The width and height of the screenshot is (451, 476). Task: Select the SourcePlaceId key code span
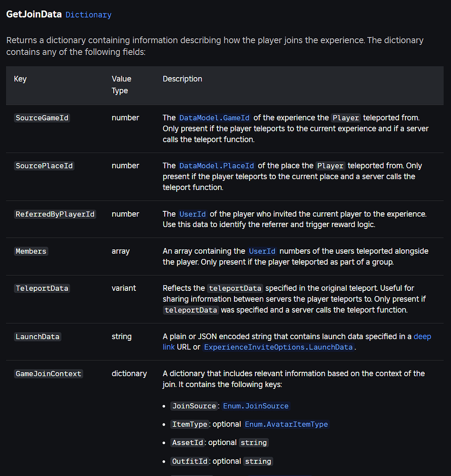[44, 166]
